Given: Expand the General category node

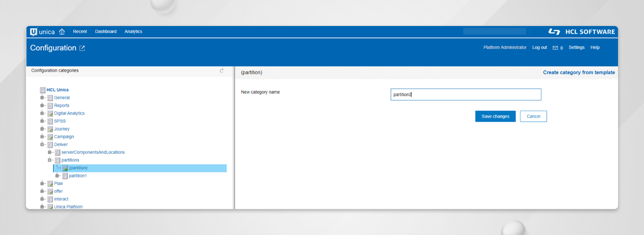Looking at the screenshot, I should [x=42, y=98].
